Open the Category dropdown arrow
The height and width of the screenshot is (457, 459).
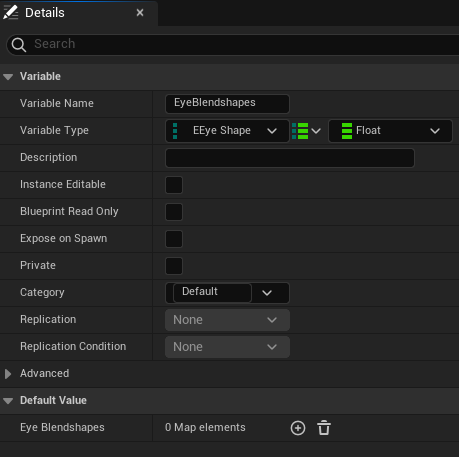pyautogui.click(x=267, y=293)
